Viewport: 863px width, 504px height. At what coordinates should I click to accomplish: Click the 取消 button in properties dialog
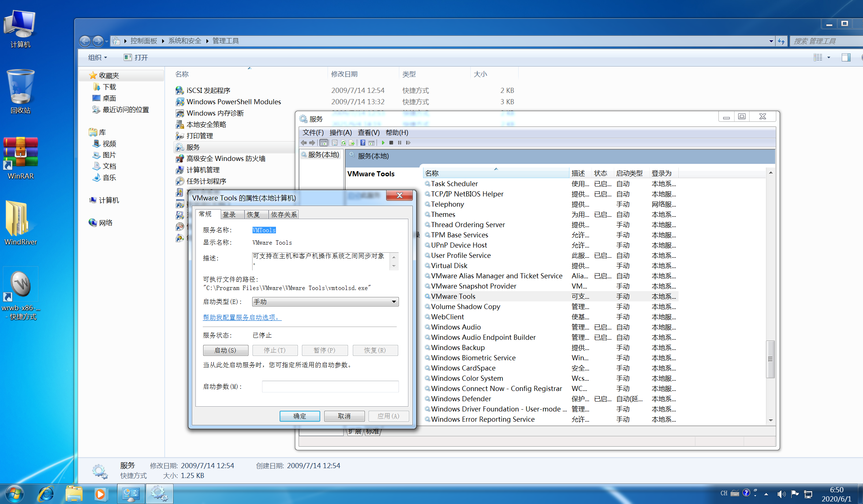(x=344, y=416)
